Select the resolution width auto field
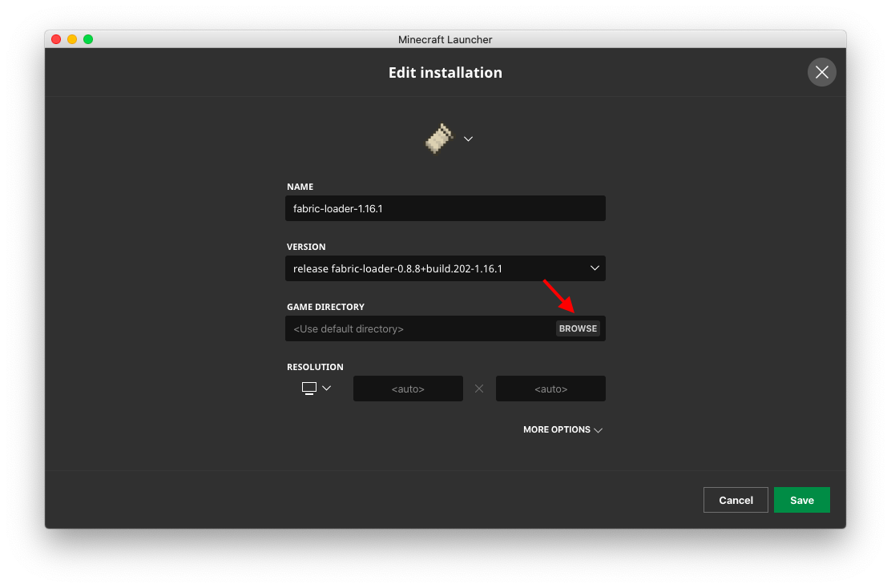This screenshot has height=588, width=891. [x=408, y=389]
